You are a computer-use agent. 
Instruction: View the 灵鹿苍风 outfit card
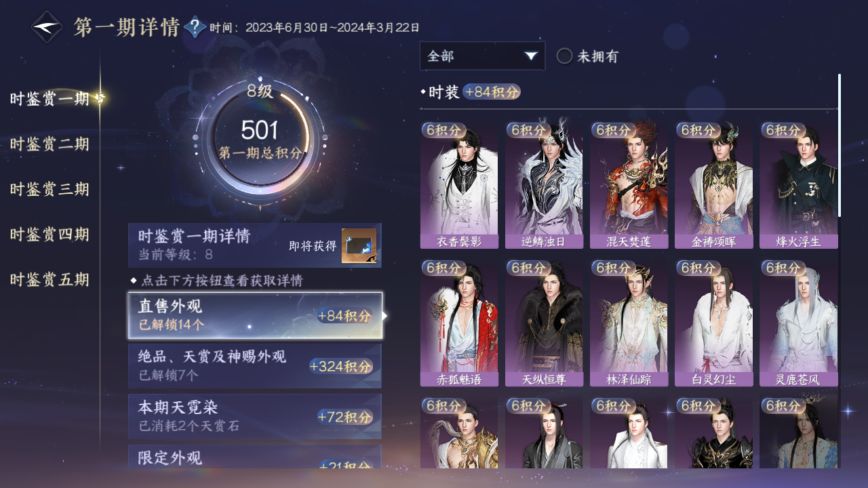(799, 323)
